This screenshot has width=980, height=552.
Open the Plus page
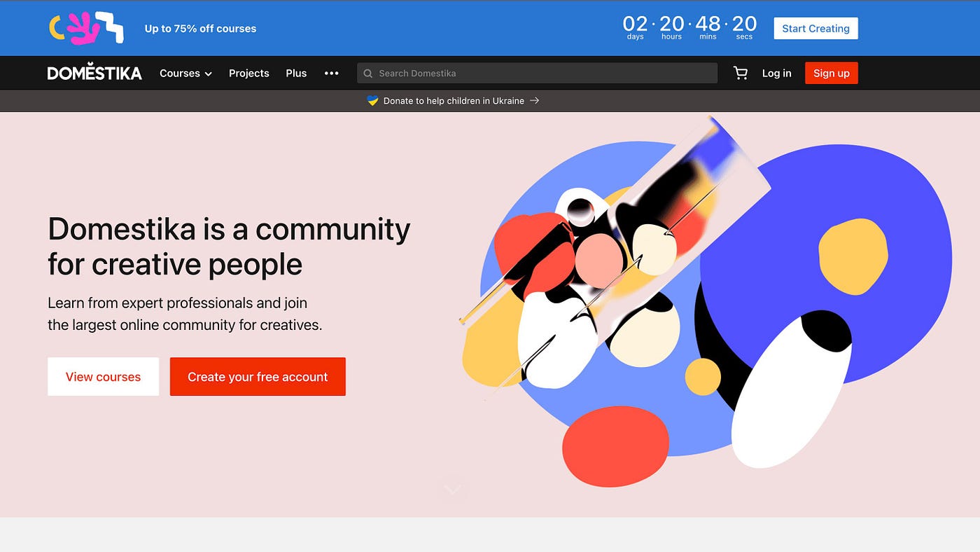(x=296, y=73)
